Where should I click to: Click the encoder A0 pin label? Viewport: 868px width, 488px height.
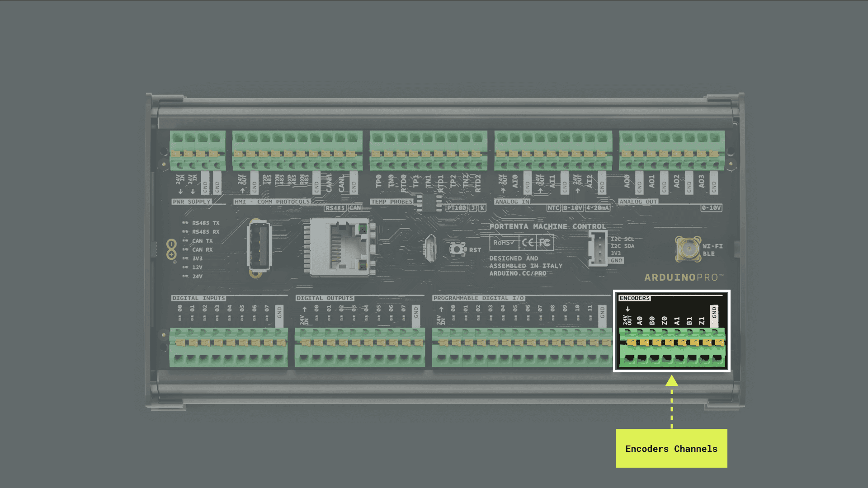point(640,320)
